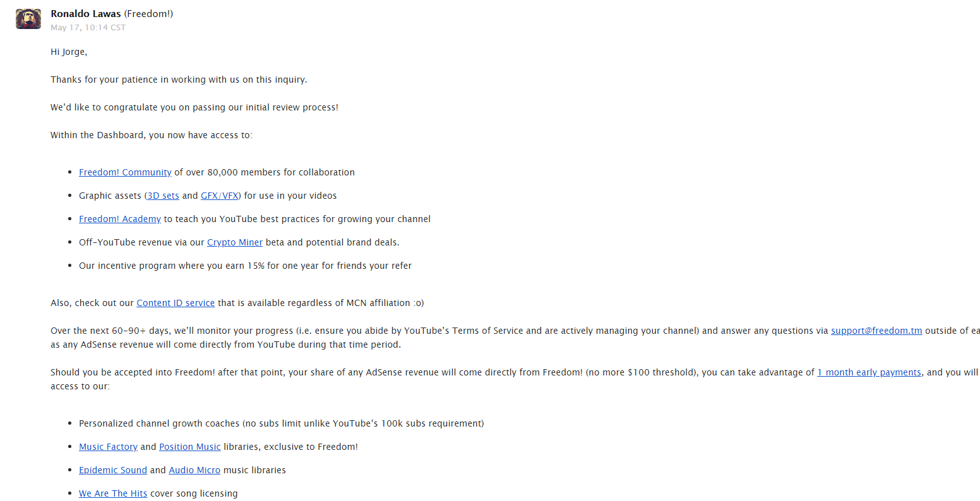
Task: Click the personalized channel growth coaches bullet
Action: click(281, 423)
